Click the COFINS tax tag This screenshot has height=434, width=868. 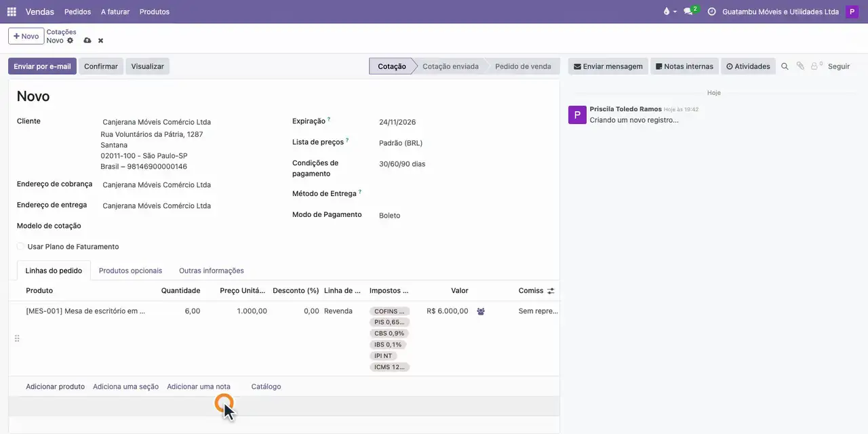tap(390, 311)
